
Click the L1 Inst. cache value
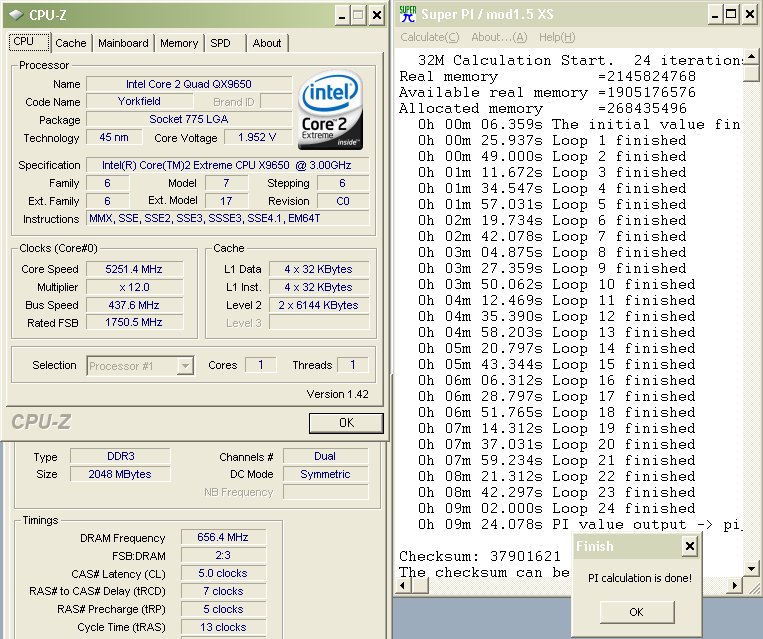tap(319, 287)
